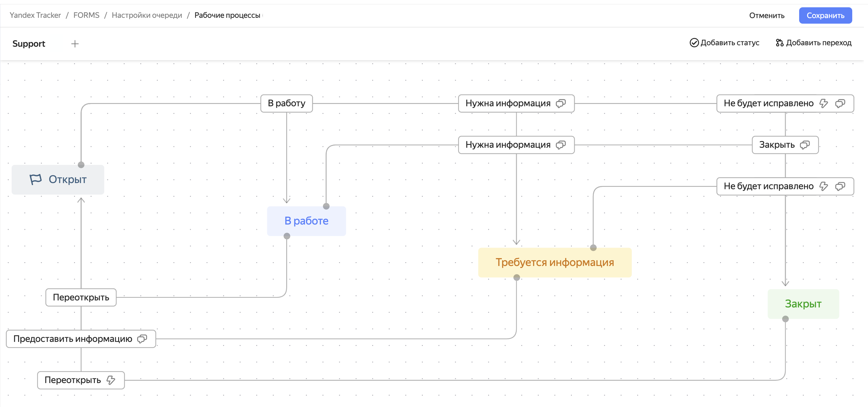The height and width of the screenshot is (407, 868).
Task: Click the В работу transition label
Action: coord(287,104)
